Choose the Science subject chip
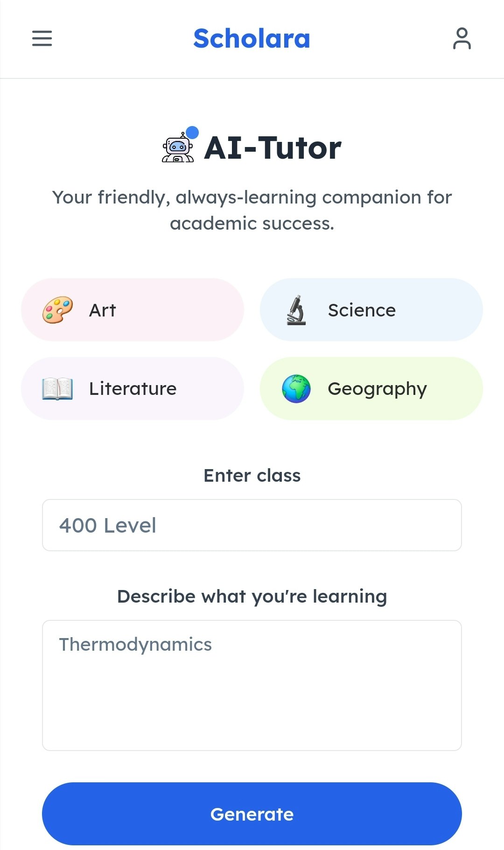The width and height of the screenshot is (504, 850). click(x=371, y=310)
